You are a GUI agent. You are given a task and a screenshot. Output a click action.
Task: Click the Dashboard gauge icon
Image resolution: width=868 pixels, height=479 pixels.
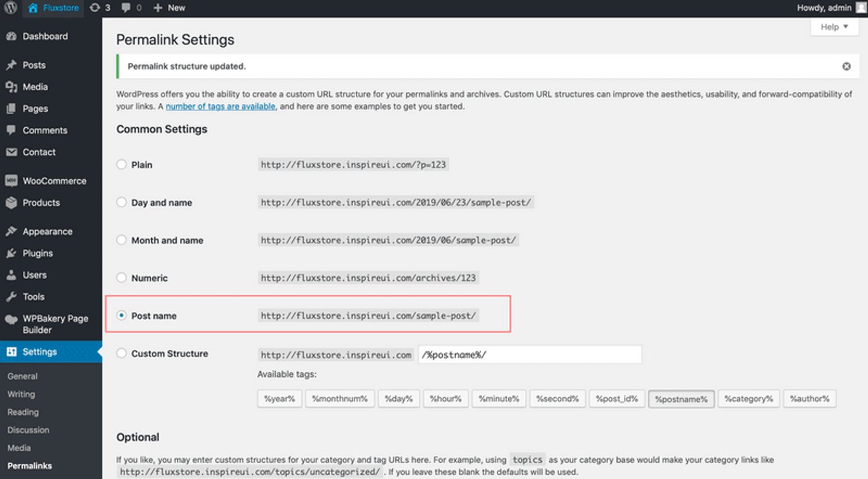(x=11, y=37)
